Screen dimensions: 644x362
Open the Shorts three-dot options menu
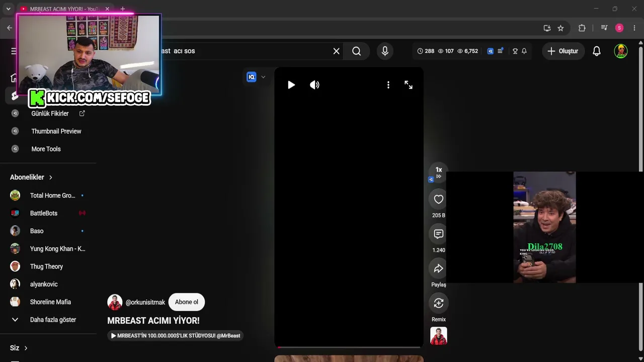(x=388, y=85)
